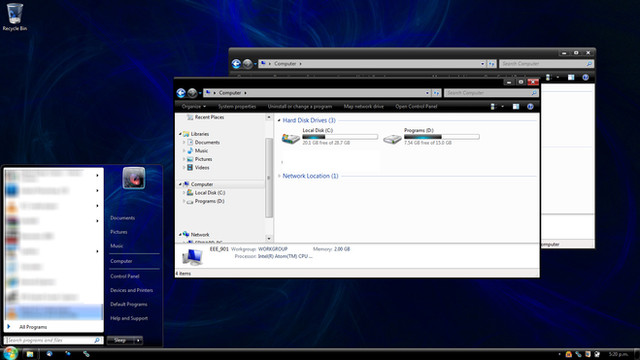The image size is (640, 360).
Task: Click the Local Disk (C:) drive icon
Action: point(291,139)
